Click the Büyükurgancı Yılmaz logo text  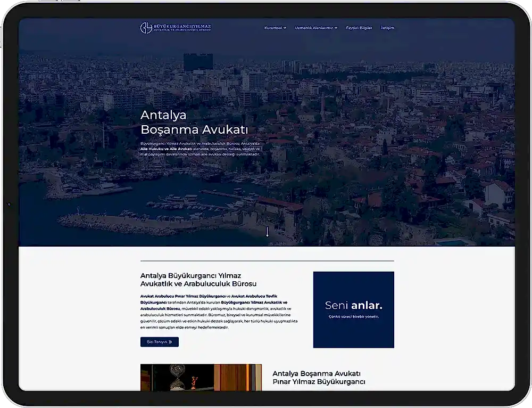pyautogui.click(x=182, y=28)
